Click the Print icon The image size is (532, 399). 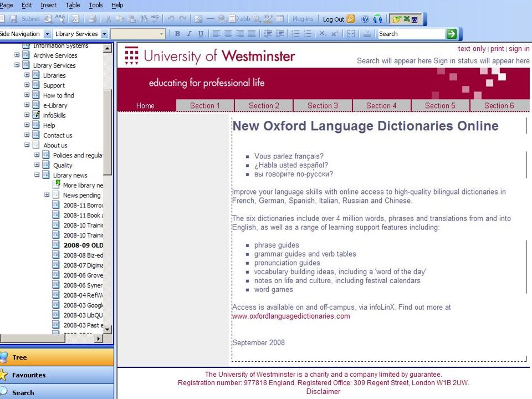[93, 19]
